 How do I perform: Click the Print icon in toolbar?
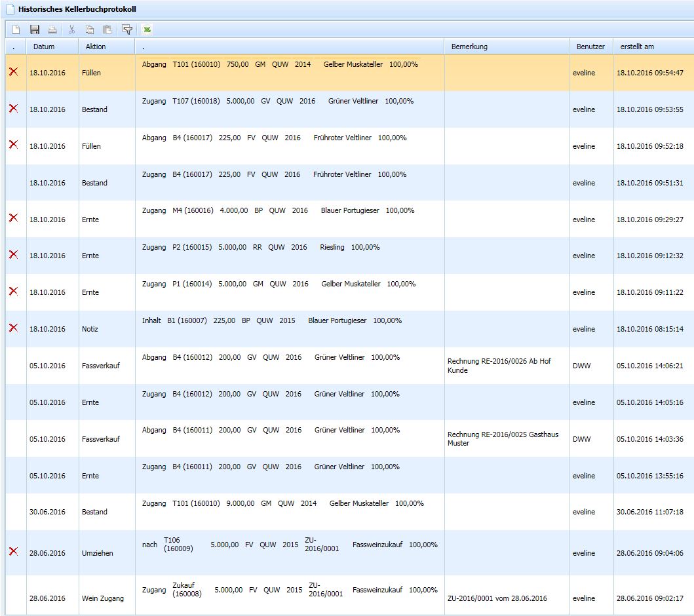52,29
